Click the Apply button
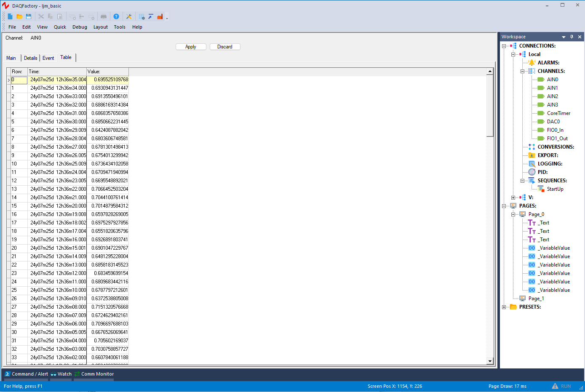This screenshot has height=392, width=585. 191,47
